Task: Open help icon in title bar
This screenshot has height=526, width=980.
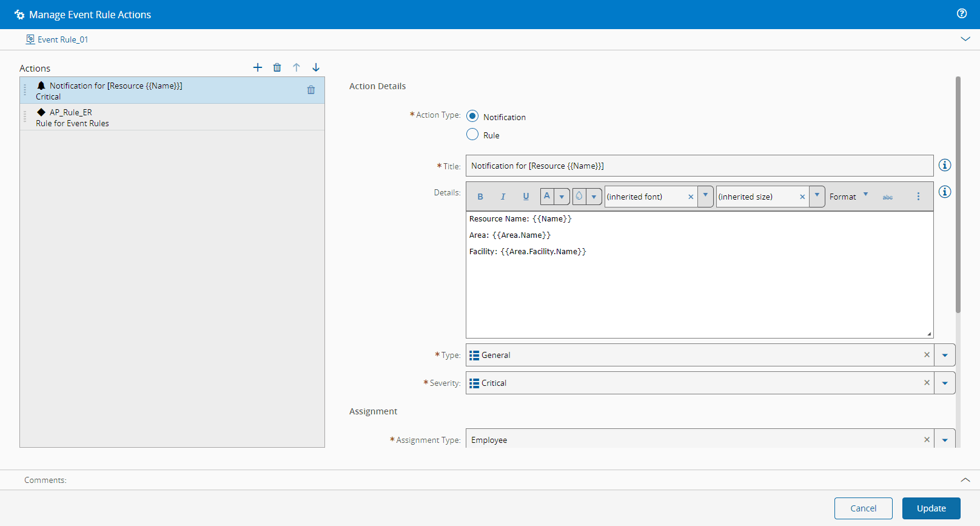Action: pos(962,13)
